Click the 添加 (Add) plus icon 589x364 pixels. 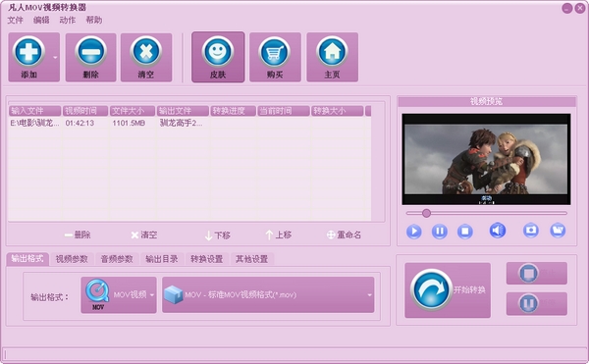click(x=28, y=51)
